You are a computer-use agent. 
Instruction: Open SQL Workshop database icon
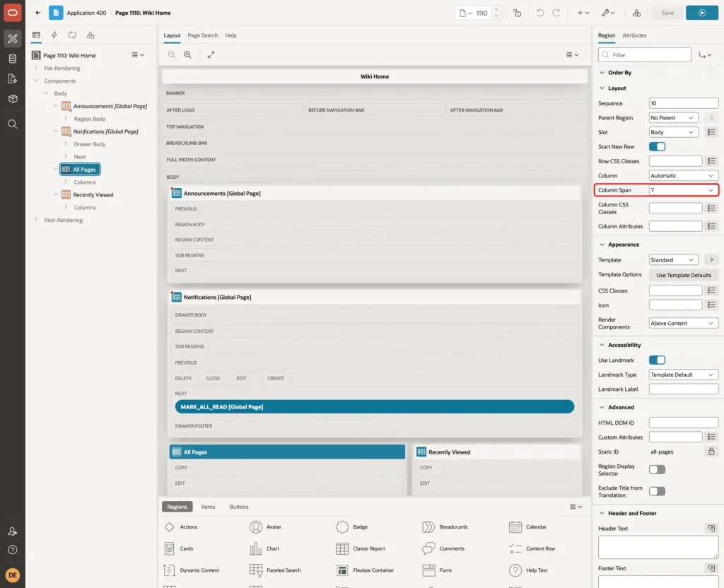tap(13, 59)
